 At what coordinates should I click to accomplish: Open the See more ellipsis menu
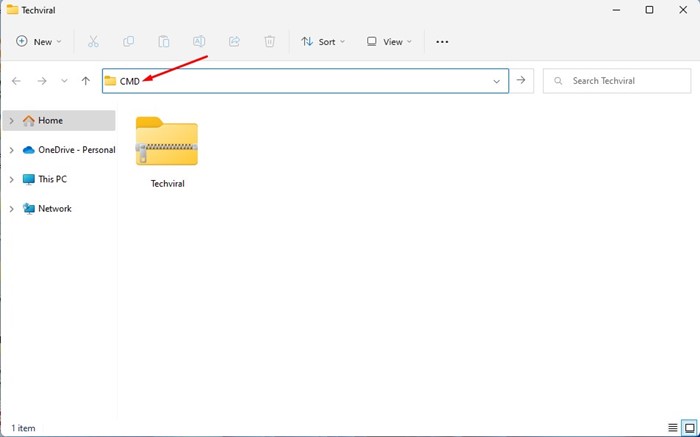[x=442, y=42]
